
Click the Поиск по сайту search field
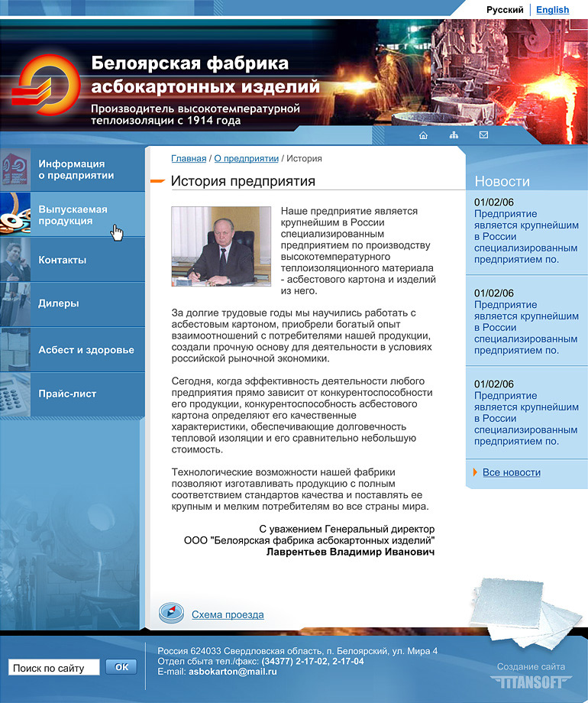pyautogui.click(x=53, y=668)
